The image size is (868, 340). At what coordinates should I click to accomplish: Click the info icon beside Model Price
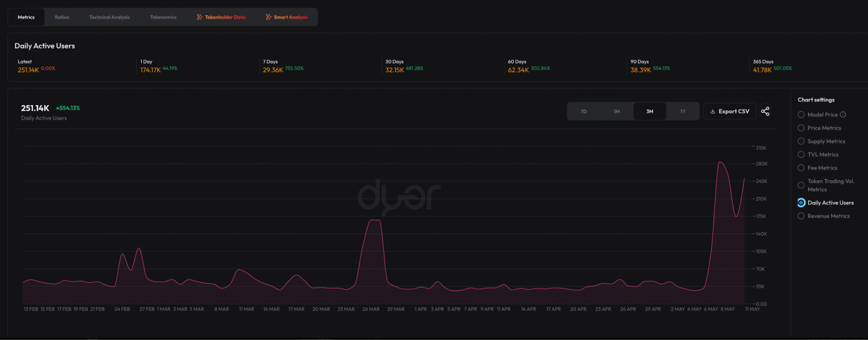coord(843,115)
